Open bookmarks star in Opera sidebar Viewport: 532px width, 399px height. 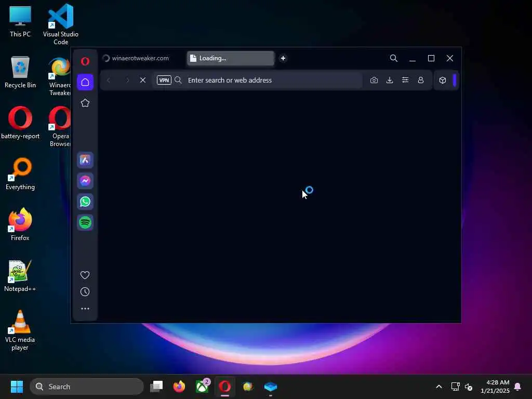coord(85,103)
